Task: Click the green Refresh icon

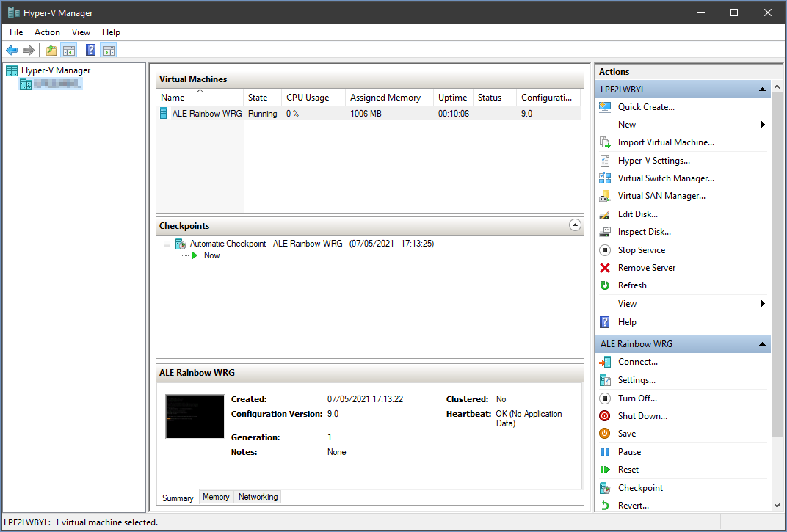Action: [x=605, y=285]
